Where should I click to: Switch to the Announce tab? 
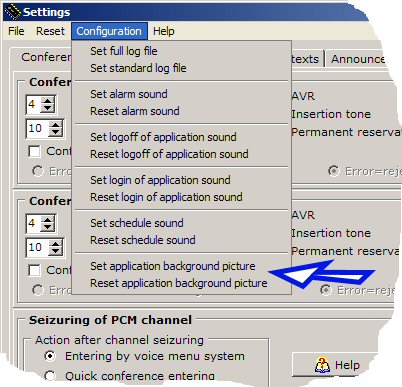[x=358, y=59]
